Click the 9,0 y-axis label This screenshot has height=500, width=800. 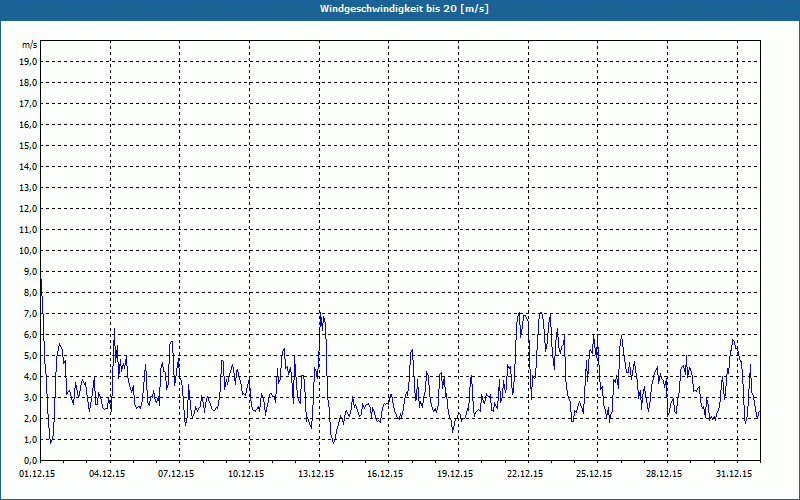pyautogui.click(x=30, y=271)
